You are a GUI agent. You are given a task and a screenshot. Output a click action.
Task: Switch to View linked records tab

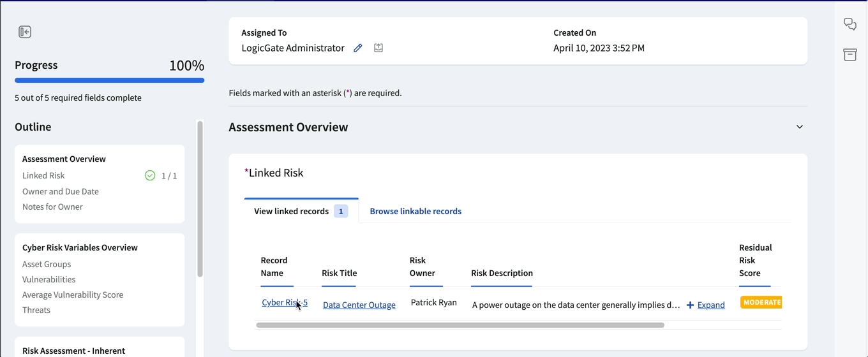coord(301,211)
